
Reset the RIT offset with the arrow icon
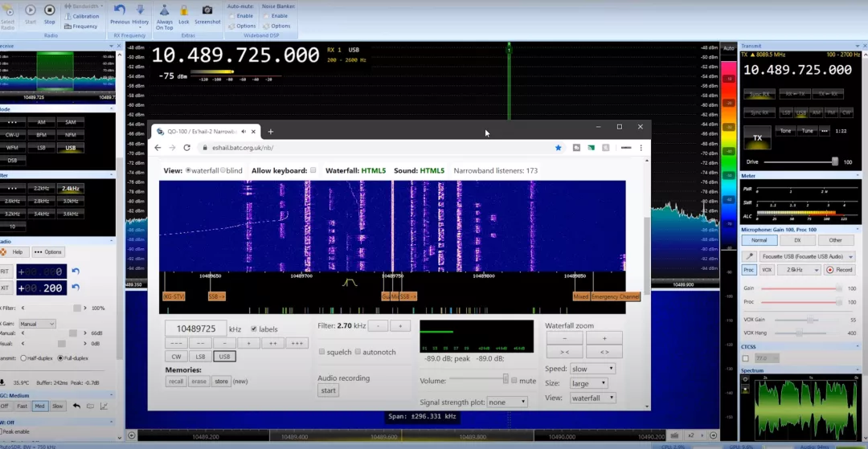point(76,271)
